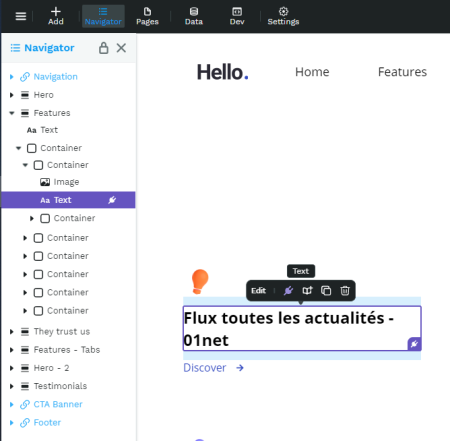Image resolution: width=450 pixels, height=441 pixels.
Task: Open the Pages panel
Action: click(x=147, y=16)
